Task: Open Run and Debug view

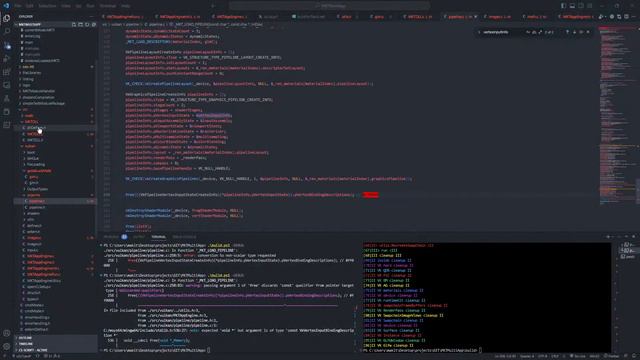Action: 7,59
